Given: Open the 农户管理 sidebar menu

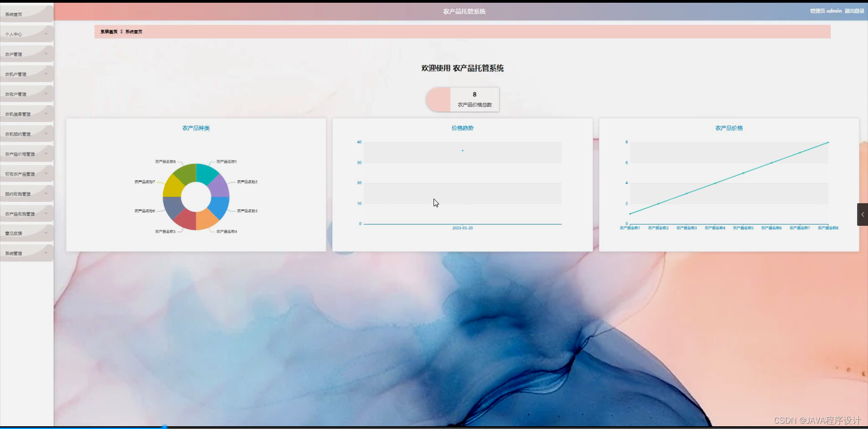Looking at the screenshot, I should 27,54.
